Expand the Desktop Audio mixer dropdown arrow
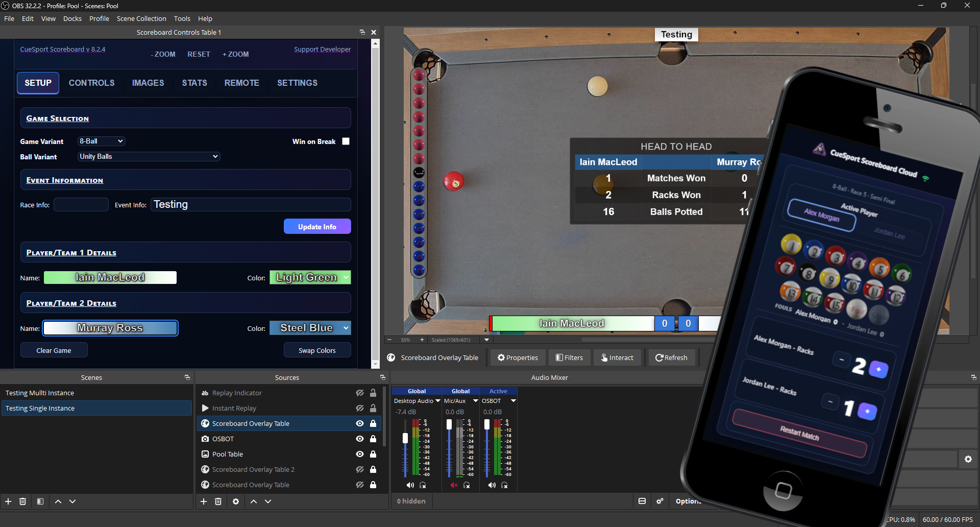980x527 pixels. click(x=438, y=401)
